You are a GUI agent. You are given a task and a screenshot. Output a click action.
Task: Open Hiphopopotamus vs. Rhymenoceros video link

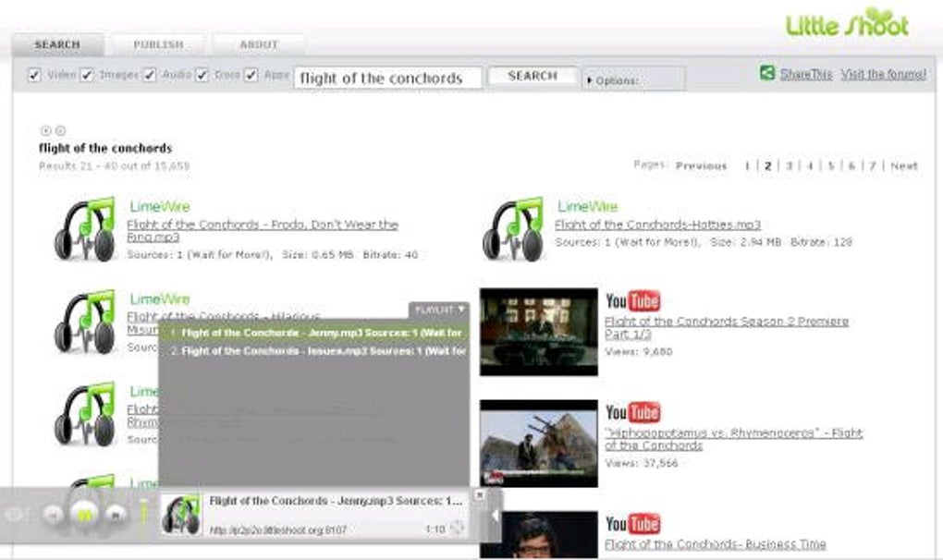click(734, 439)
